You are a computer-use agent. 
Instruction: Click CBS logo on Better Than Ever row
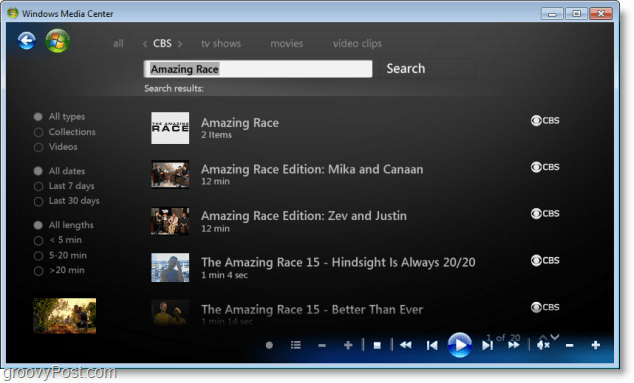[x=545, y=307]
